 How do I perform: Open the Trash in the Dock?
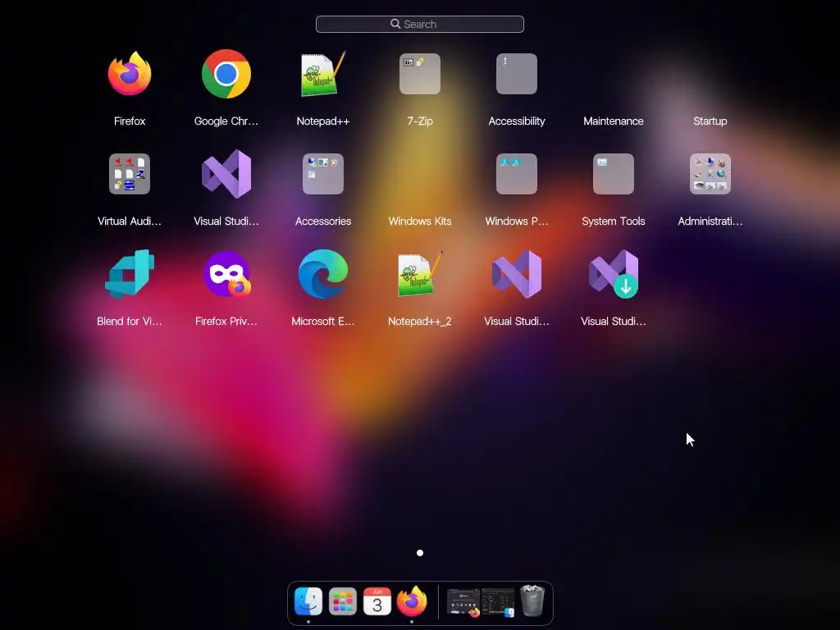coord(532,601)
